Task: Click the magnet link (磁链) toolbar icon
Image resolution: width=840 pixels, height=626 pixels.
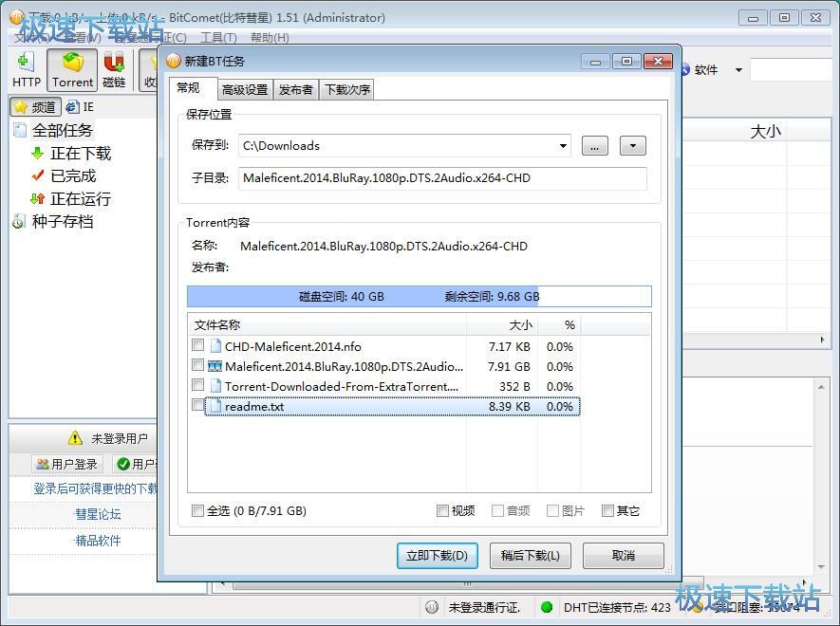Action: coord(114,69)
